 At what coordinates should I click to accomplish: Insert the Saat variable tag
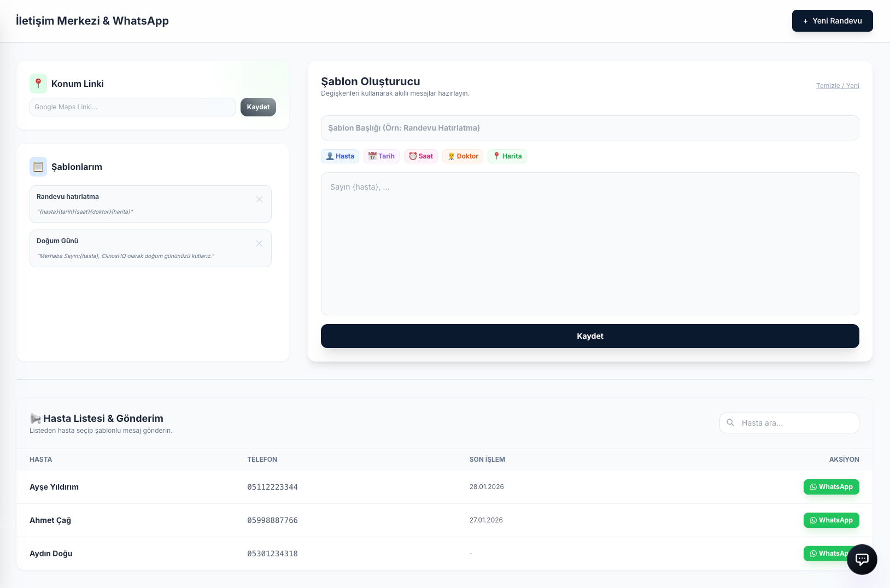click(x=420, y=156)
